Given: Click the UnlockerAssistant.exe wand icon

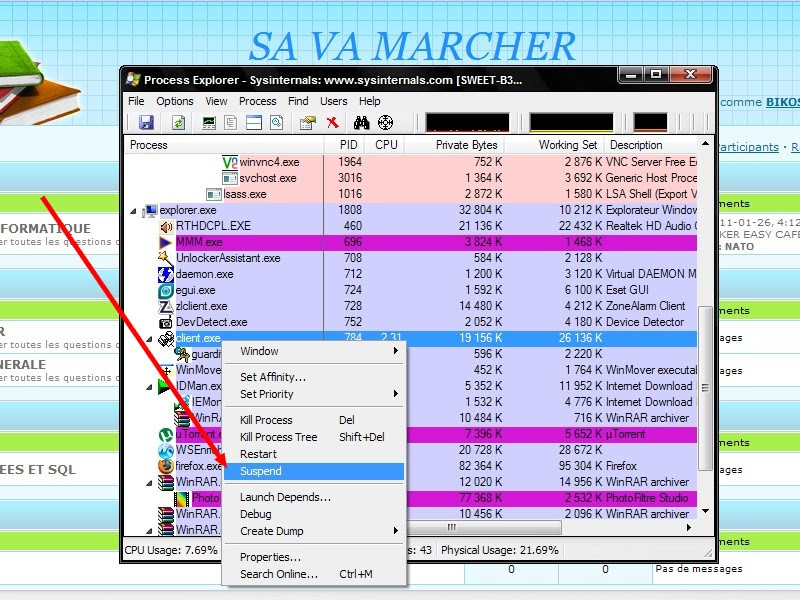Looking at the screenshot, I should point(166,258).
